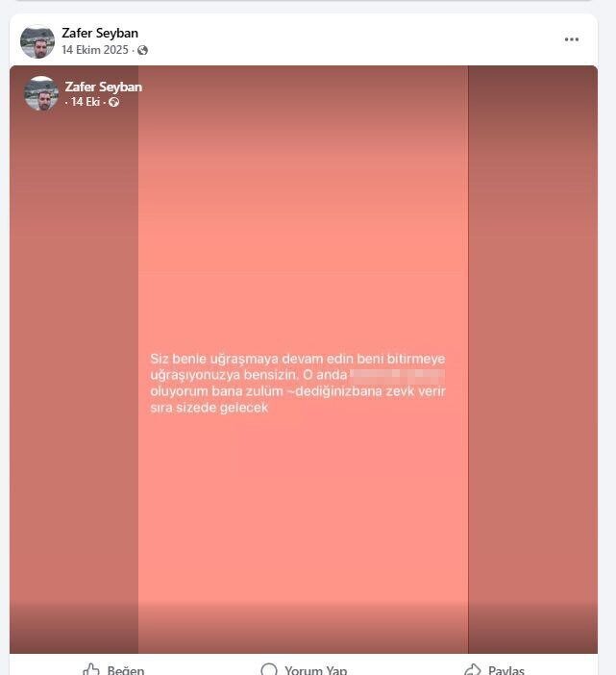The height and width of the screenshot is (675, 616).
Task: Click the speech bubble comment icon
Action: (269, 669)
